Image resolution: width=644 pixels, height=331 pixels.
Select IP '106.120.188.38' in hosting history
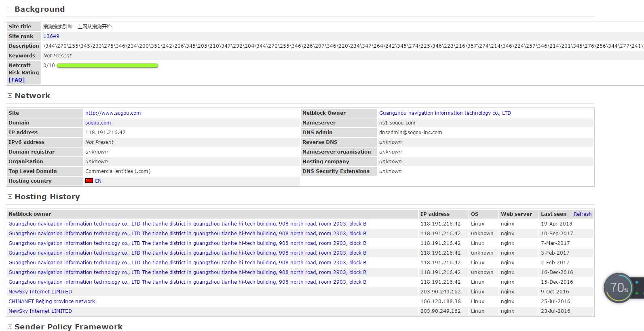[x=441, y=301]
